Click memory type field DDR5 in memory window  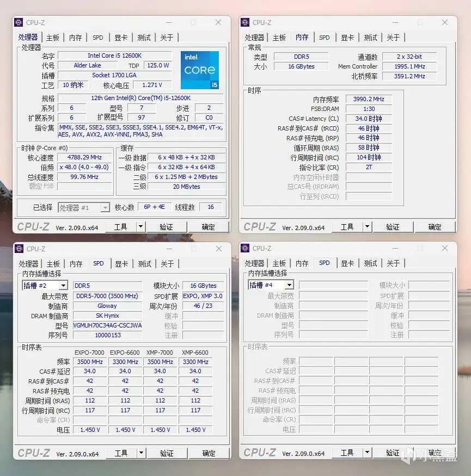[301, 57]
